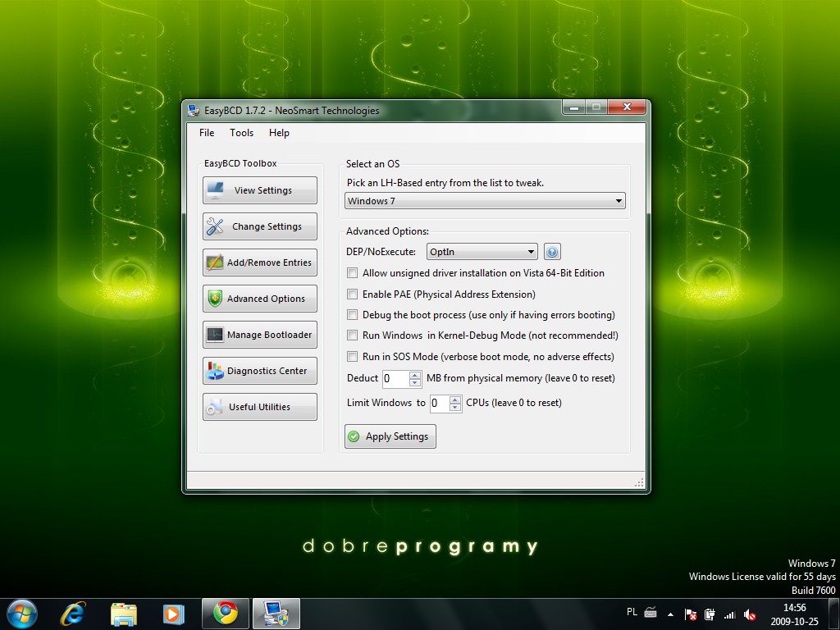The width and height of the screenshot is (840, 630).
Task: Click the Change Settings tools icon
Action: tap(216, 226)
